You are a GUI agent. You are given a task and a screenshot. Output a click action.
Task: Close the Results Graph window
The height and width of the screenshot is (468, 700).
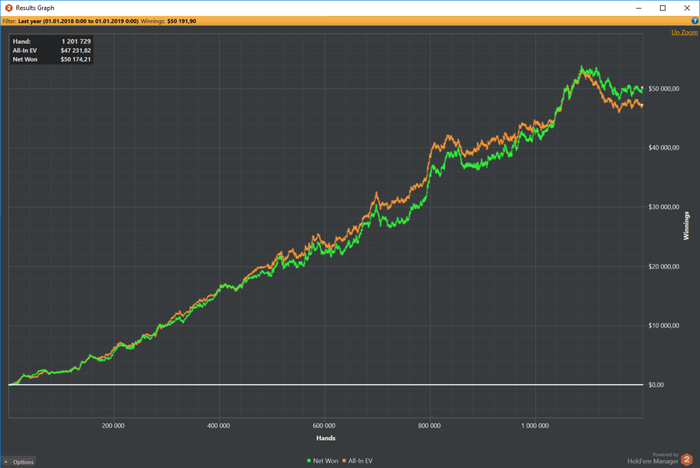point(687,8)
